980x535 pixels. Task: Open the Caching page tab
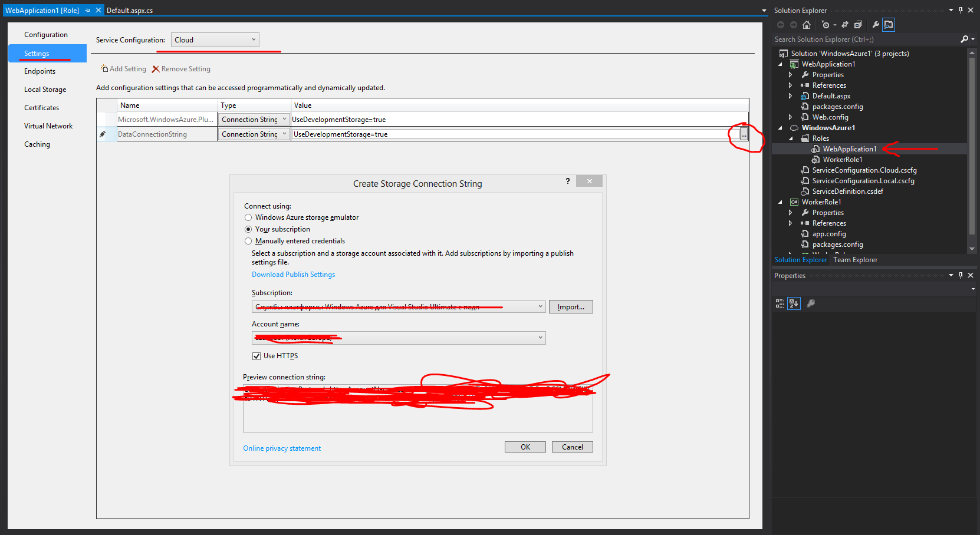(x=47, y=144)
